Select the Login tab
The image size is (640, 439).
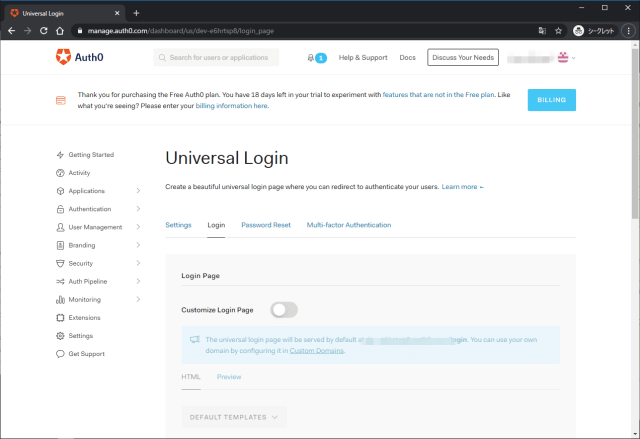216,225
